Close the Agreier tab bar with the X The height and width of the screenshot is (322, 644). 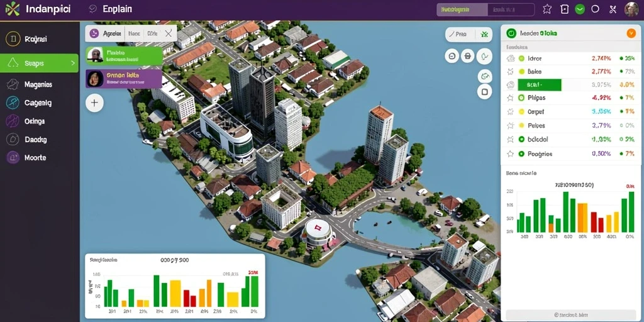pos(169,34)
